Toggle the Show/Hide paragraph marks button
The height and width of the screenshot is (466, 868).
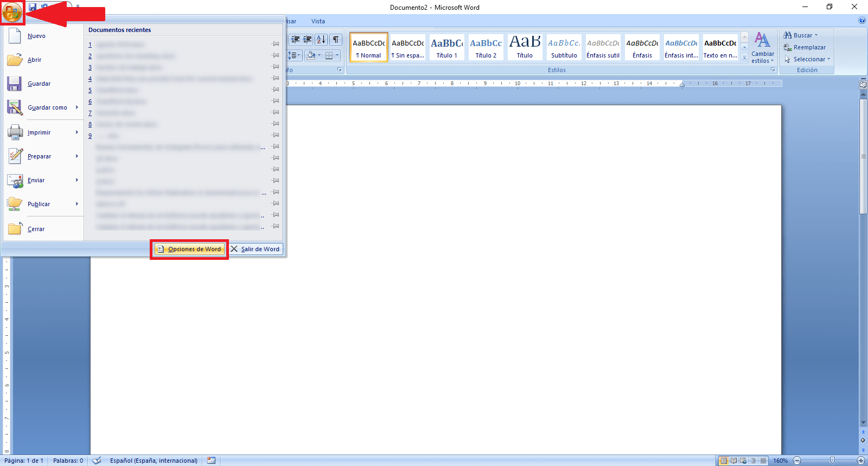pos(336,40)
